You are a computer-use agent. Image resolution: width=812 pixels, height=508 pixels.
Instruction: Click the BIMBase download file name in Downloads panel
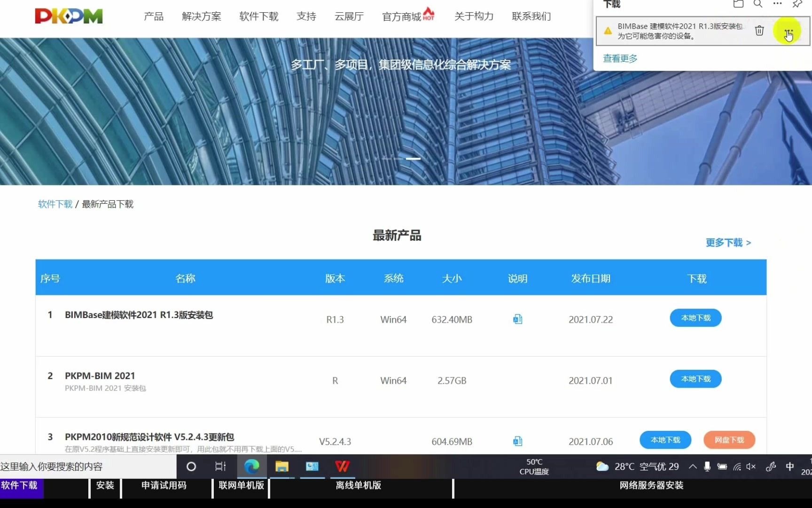pos(680,26)
